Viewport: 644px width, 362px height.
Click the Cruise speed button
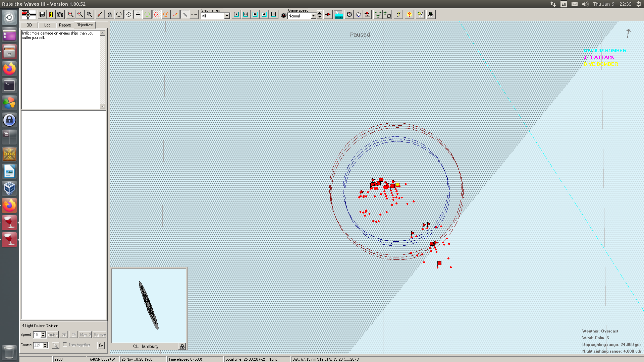[x=52, y=335]
